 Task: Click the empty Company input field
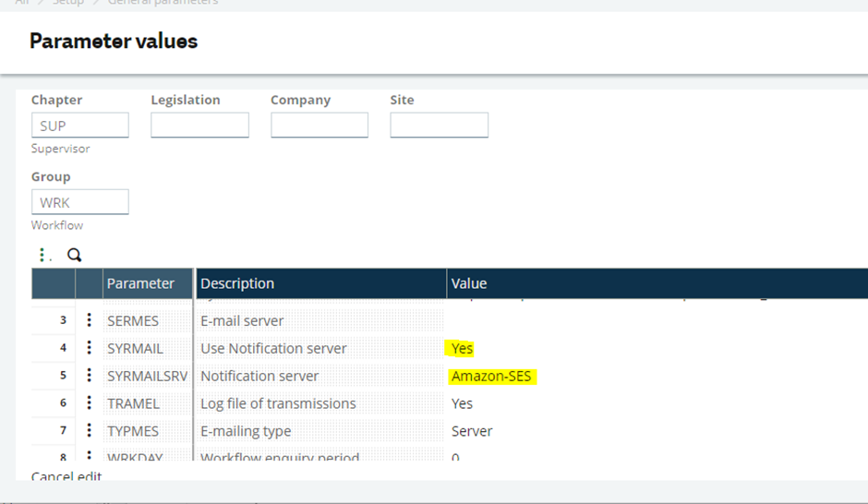point(319,126)
